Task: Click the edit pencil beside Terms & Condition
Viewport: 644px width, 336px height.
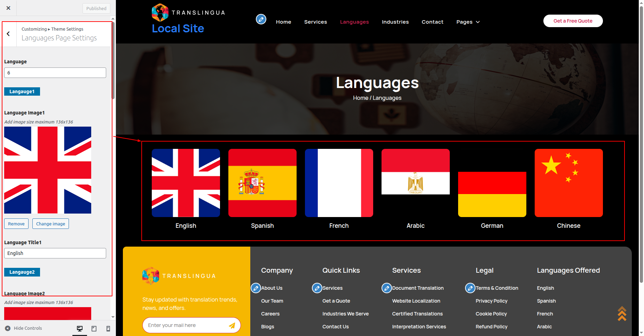Action: point(470,288)
